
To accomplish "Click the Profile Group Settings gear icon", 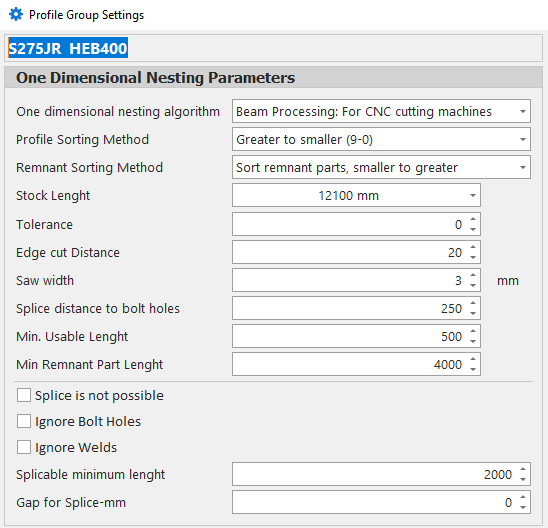I will pos(16,15).
